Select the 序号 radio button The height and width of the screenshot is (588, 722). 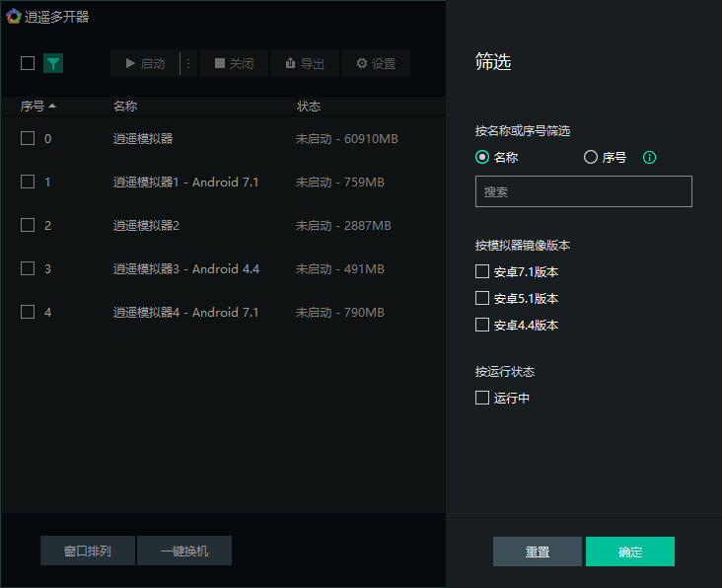click(591, 157)
